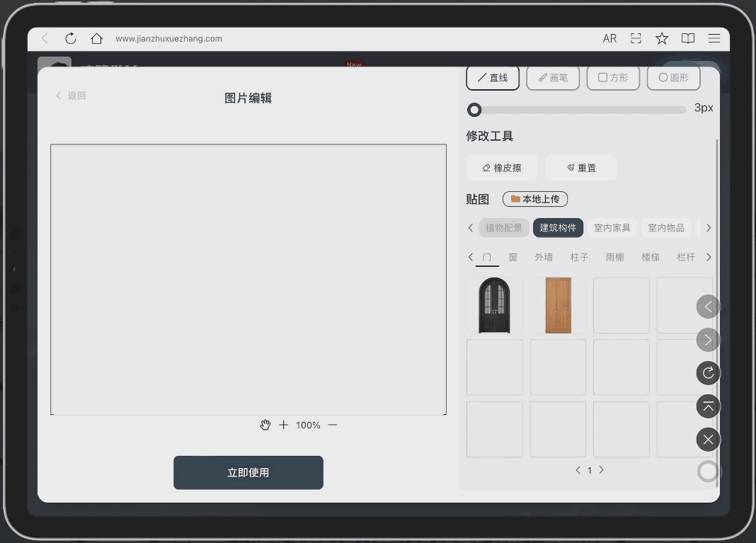Click the refresh icon in right sidebar

tap(708, 373)
